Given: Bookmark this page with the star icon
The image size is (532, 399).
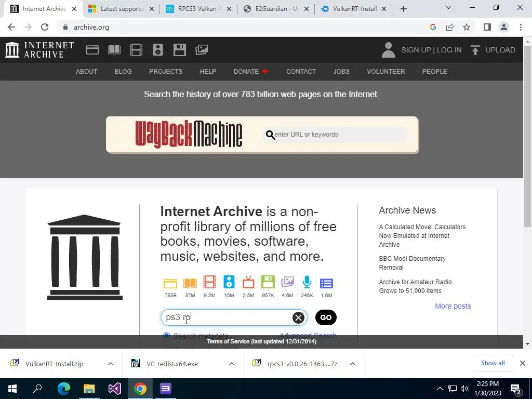Looking at the screenshot, I should pyautogui.click(x=467, y=27).
